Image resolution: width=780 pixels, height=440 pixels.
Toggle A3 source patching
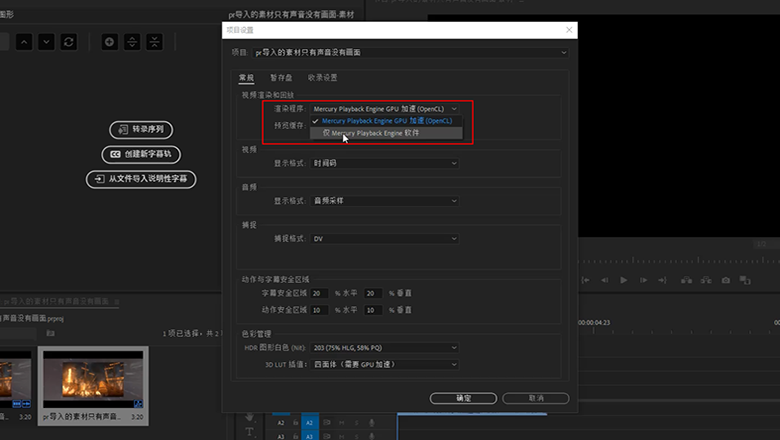pyautogui.click(x=281, y=436)
